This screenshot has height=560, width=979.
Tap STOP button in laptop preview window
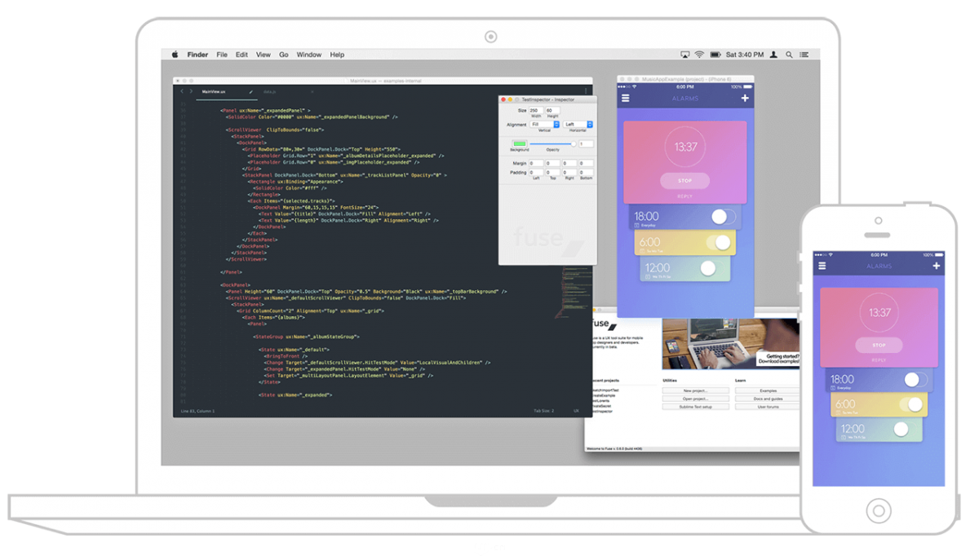pyautogui.click(x=685, y=181)
